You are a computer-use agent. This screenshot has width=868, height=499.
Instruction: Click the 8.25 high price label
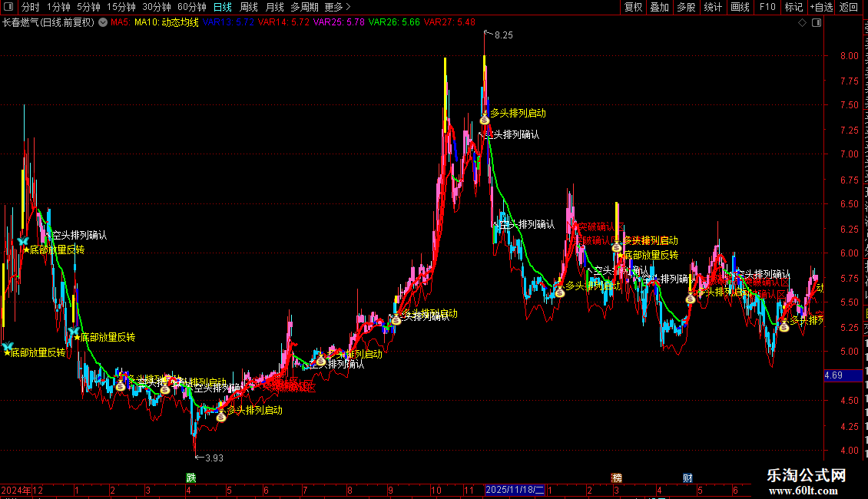click(504, 35)
